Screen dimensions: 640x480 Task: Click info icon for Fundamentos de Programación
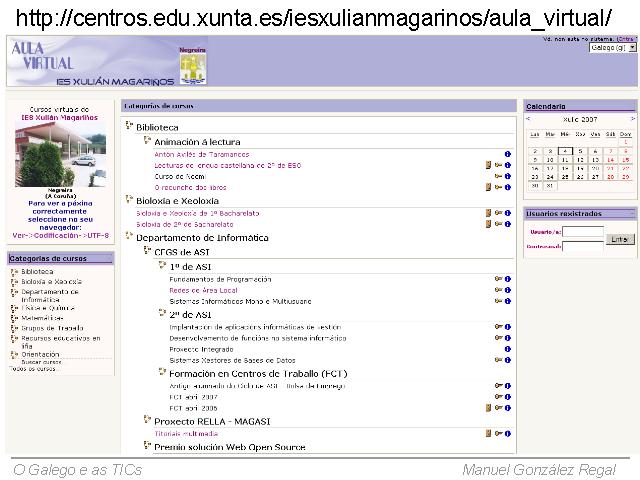(508, 279)
